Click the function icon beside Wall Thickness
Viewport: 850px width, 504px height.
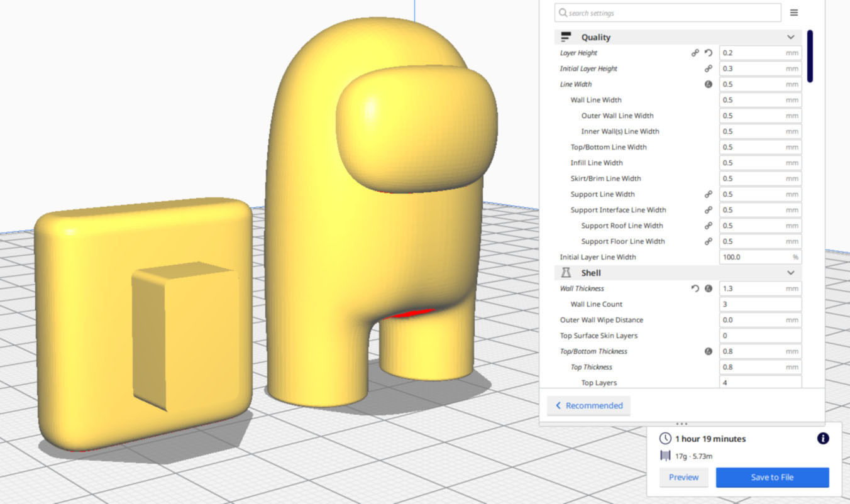click(709, 288)
